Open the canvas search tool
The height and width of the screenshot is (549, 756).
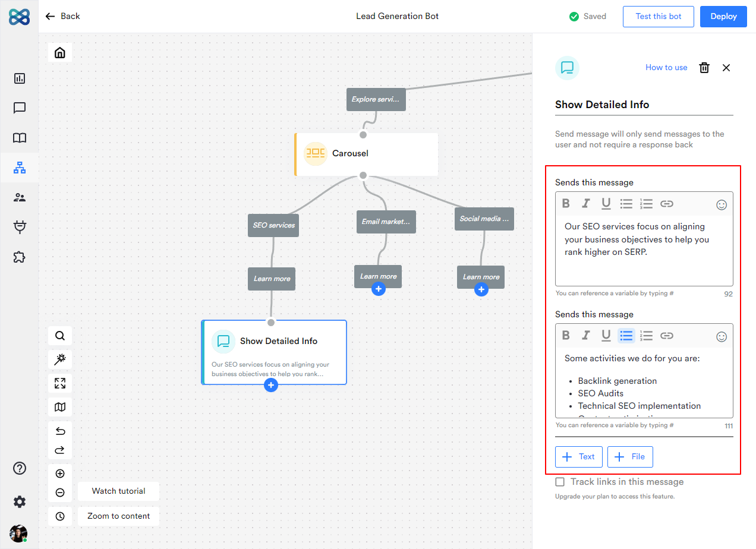point(59,335)
